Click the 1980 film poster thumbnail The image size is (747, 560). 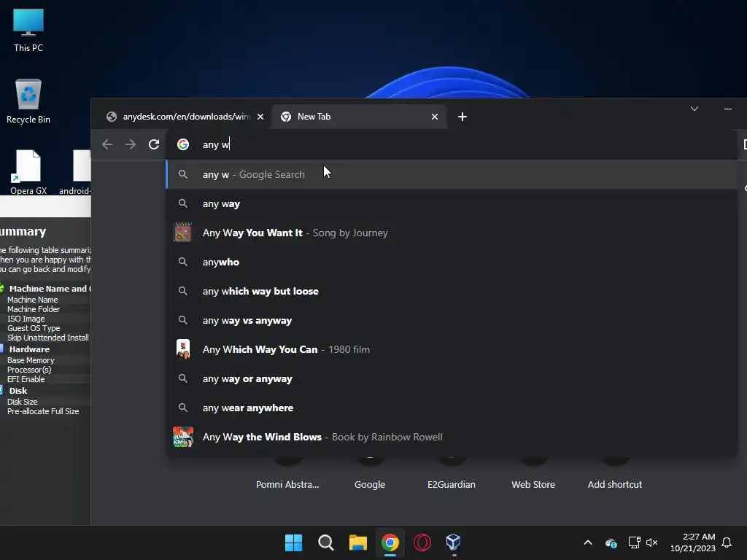click(x=183, y=349)
